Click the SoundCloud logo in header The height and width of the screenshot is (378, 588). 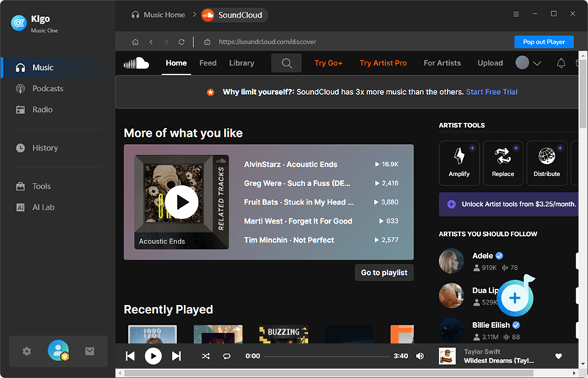[137, 63]
